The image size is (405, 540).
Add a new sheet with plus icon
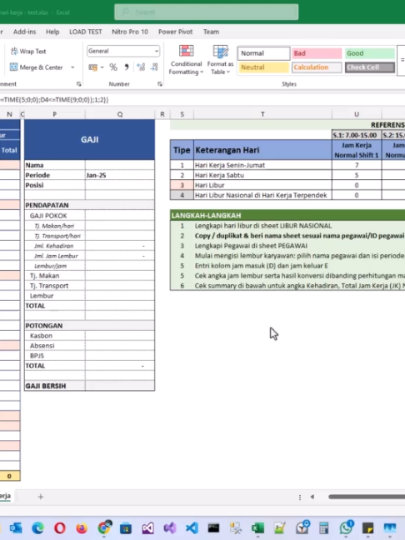[x=41, y=497]
